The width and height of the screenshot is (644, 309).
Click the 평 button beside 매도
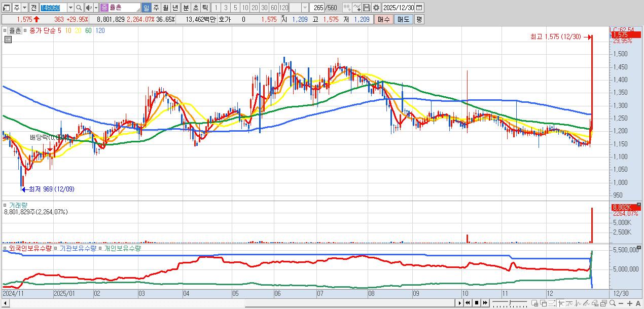419,19
